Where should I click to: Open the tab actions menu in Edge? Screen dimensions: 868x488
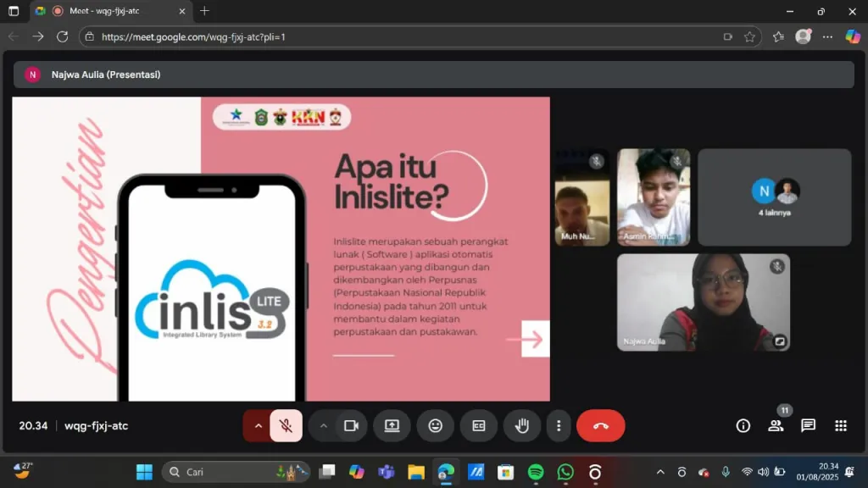click(x=14, y=11)
